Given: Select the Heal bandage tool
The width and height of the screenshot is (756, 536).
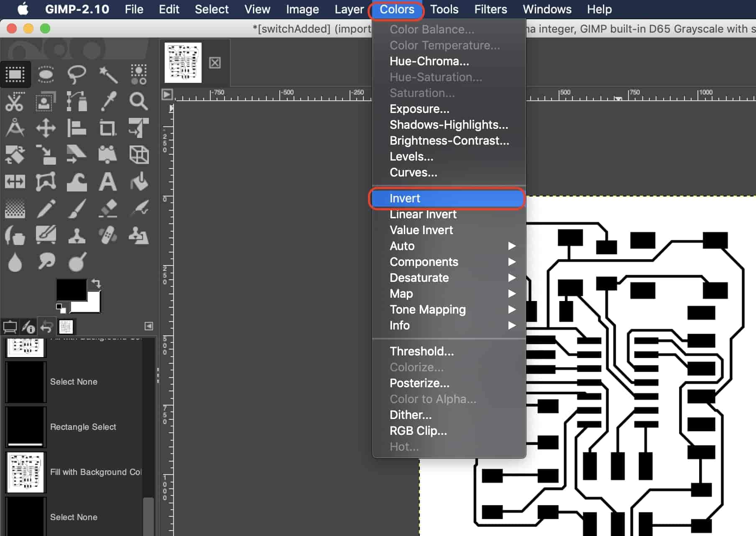Looking at the screenshot, I should (108, 235).
